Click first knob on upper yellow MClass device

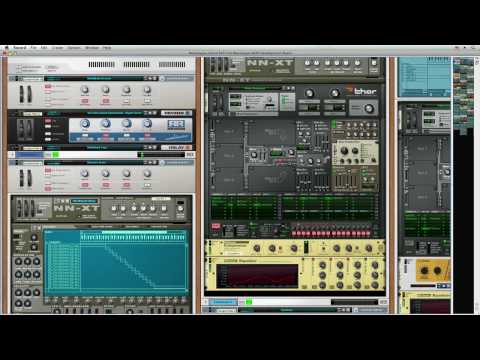click(x=257, y=248)
